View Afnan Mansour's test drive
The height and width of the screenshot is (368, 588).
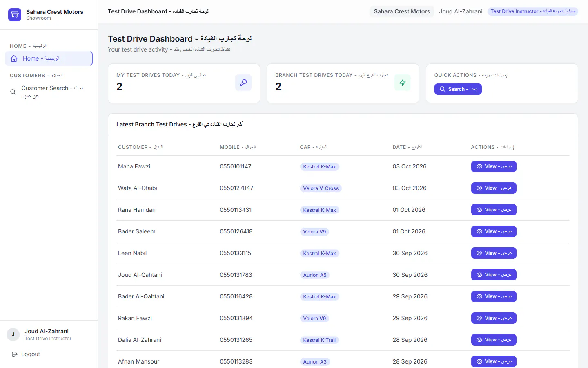point(494,361)
